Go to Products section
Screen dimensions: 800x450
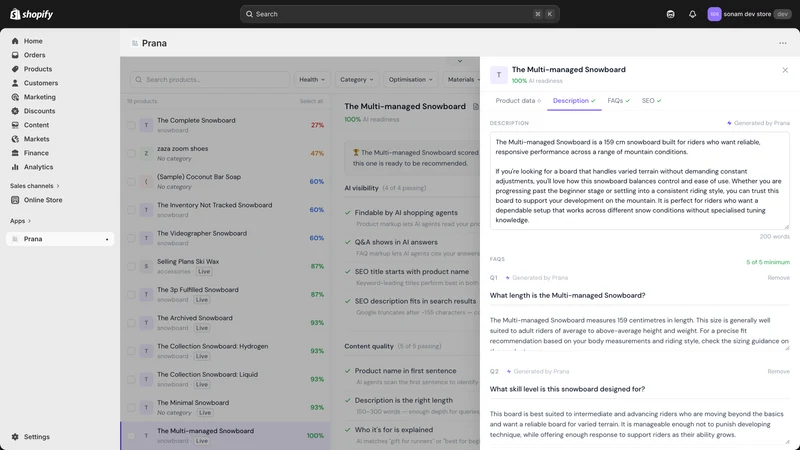tap(38, 69)
